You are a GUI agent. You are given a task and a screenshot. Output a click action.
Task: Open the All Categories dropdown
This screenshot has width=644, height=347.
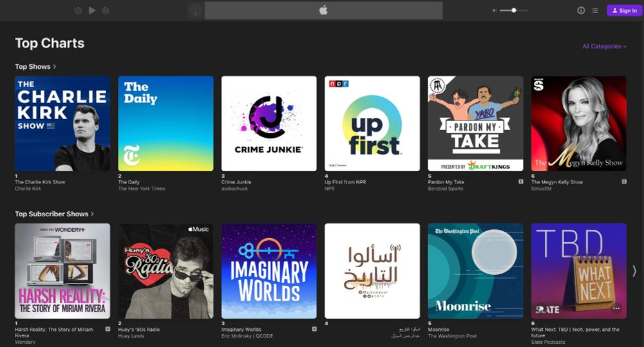point(604,46)
